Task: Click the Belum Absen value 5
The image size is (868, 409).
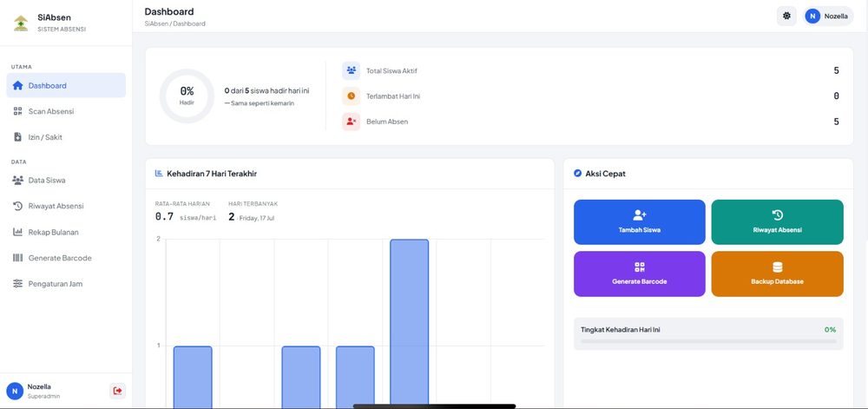Action: [x=836, y=122]
